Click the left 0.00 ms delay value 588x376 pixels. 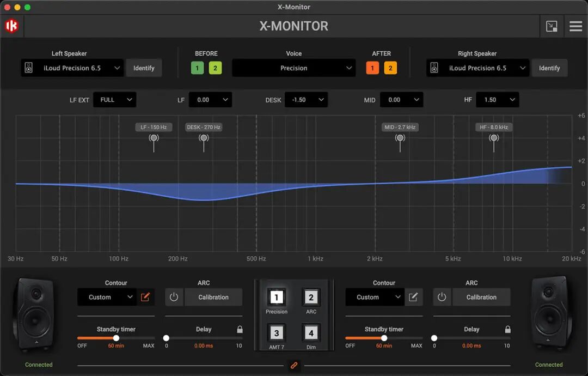204,345
